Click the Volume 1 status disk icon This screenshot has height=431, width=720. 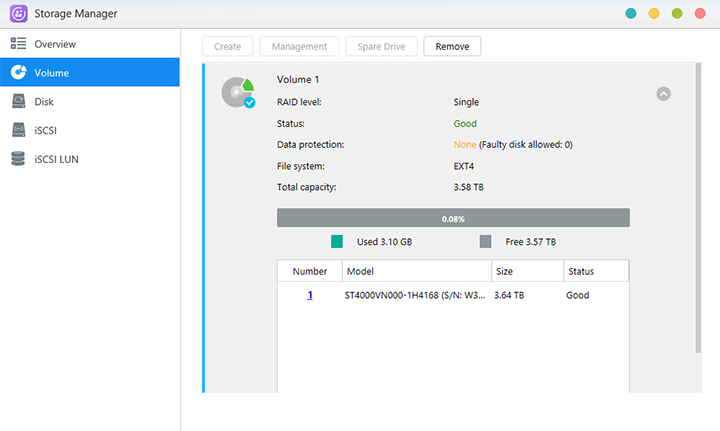click(x=238, y=93)
